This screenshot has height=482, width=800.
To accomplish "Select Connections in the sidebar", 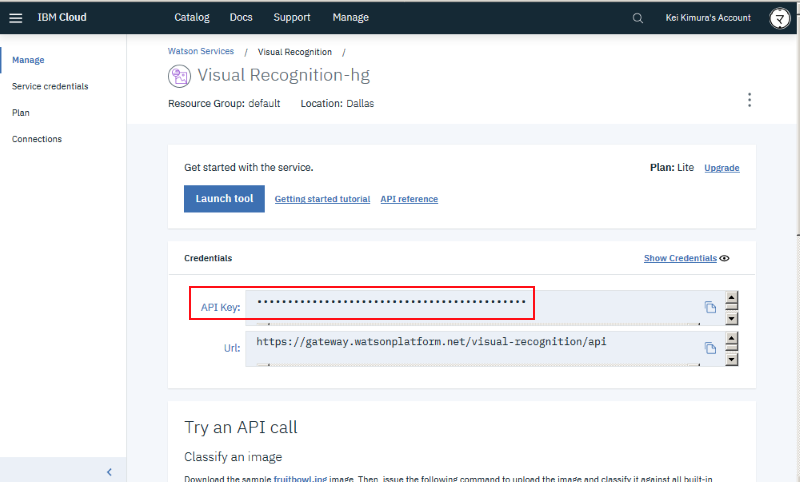I will click(x=37, y=139).
